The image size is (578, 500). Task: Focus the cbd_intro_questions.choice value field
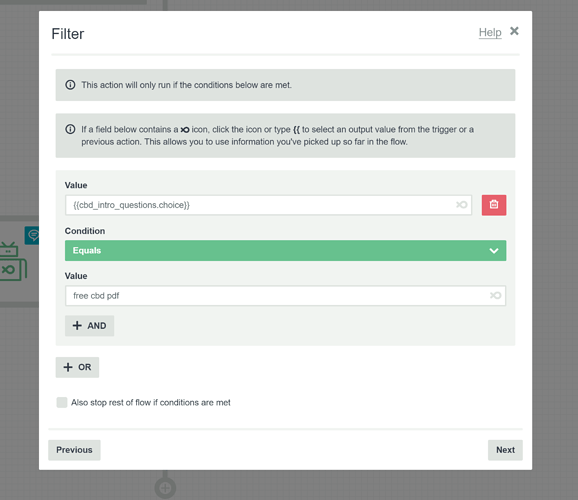[x=268, y=205]
